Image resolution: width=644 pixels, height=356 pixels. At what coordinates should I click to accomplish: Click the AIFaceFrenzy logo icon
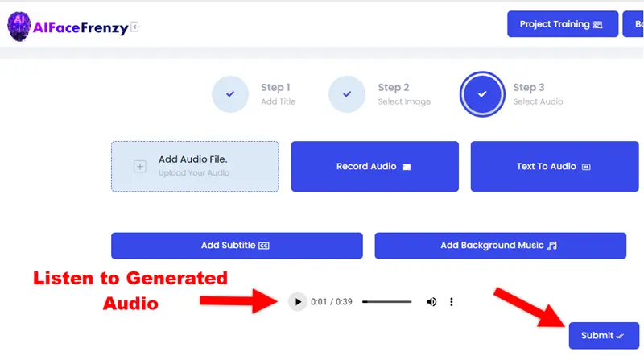point(19,27)
